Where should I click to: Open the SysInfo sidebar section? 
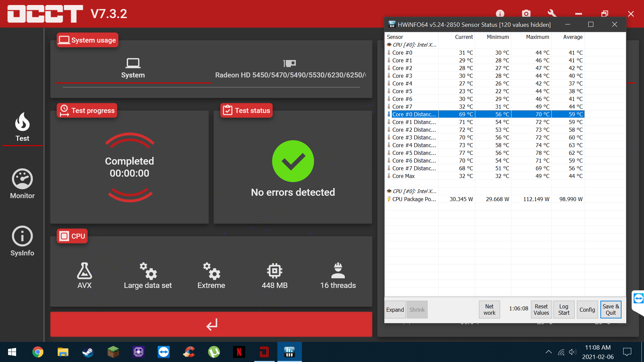click(x=22, y=241)
